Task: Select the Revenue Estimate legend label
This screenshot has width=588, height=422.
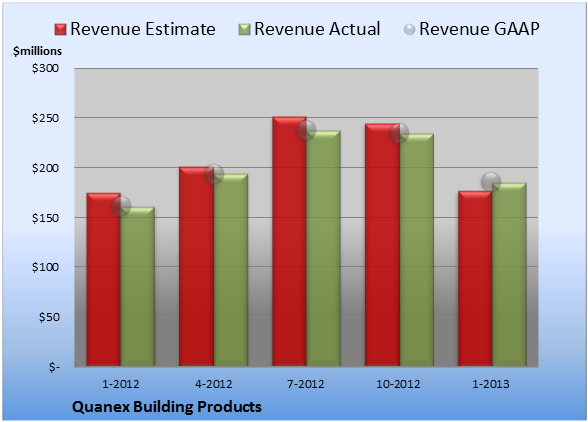Action: point(143,29)
